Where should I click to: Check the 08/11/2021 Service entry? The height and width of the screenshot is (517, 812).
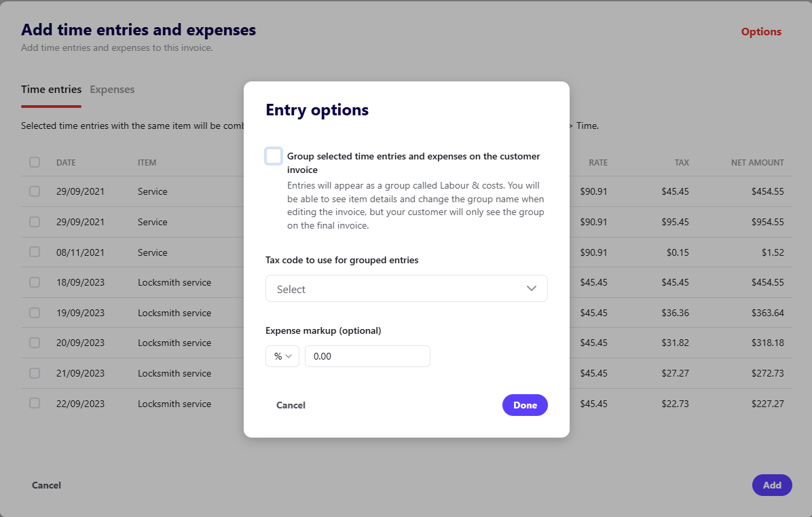click(x=35, y=252)
